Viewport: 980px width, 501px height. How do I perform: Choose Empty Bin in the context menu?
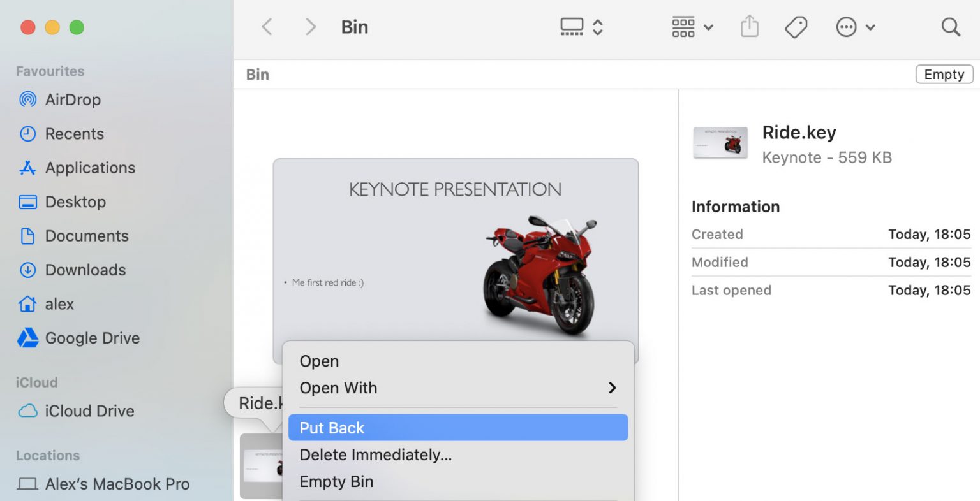coord(336,482)
